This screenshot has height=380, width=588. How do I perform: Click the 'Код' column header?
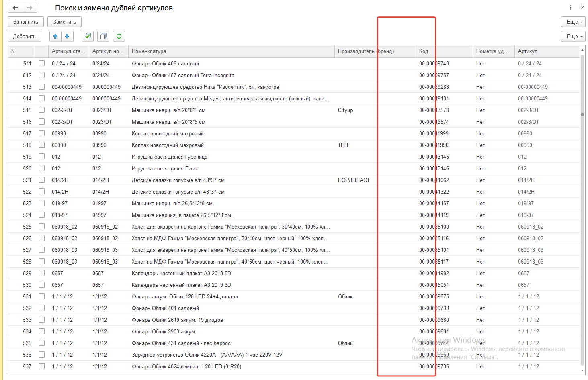[424, 51]
